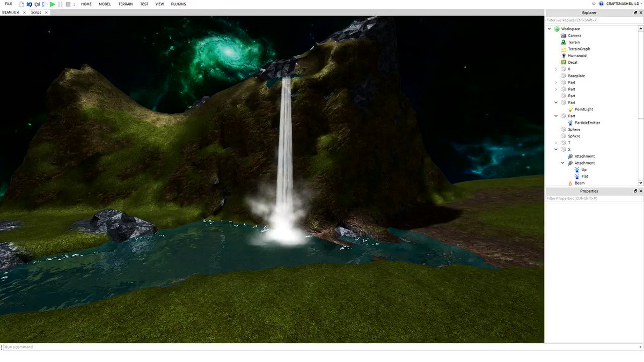The height and width of the screenshot is (362, 644).
Task: Select the PointLight bulb icon
Action: click(570, 109)
